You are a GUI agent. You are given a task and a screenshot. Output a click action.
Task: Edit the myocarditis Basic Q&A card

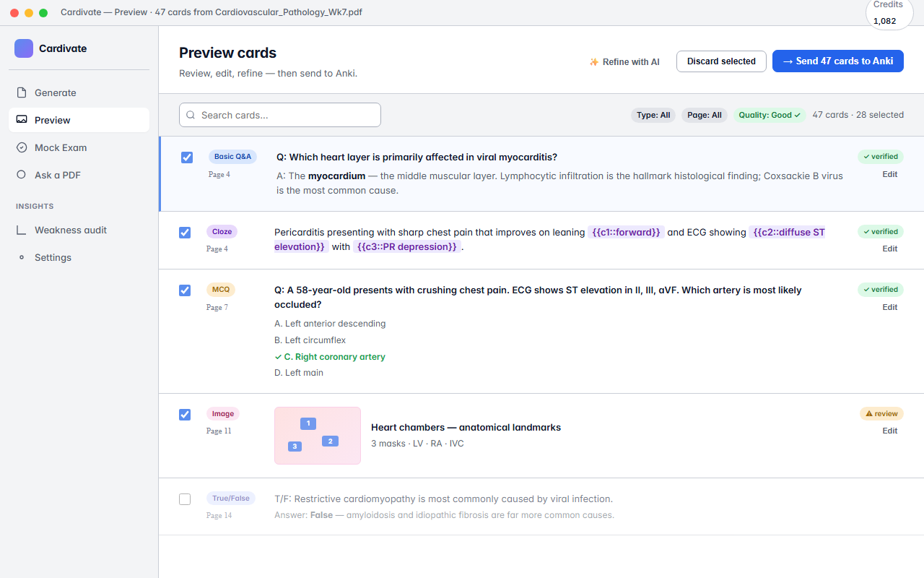pyautogui.click(x=890, y=174)
